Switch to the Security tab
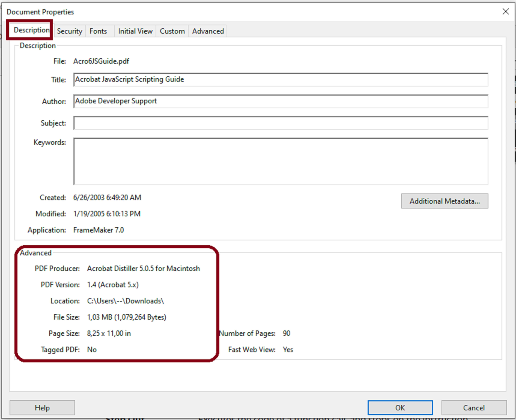516x420 pixels. 70,31
